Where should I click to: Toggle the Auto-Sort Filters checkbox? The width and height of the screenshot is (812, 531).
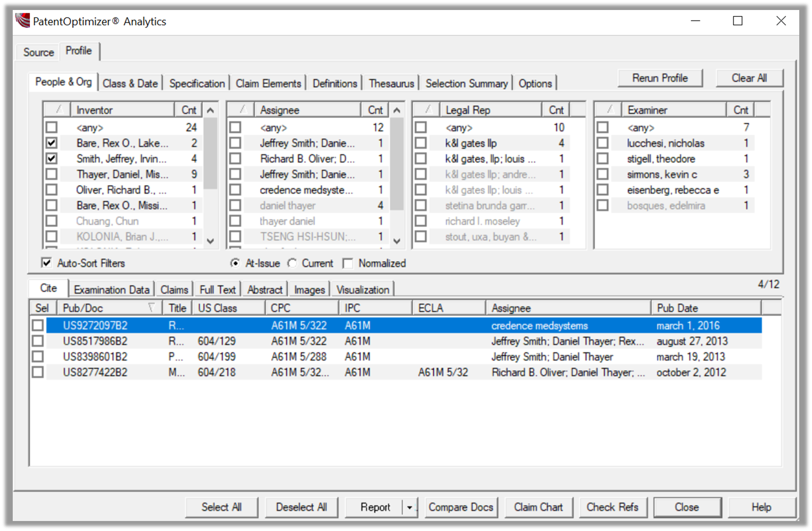click(46, 263)
